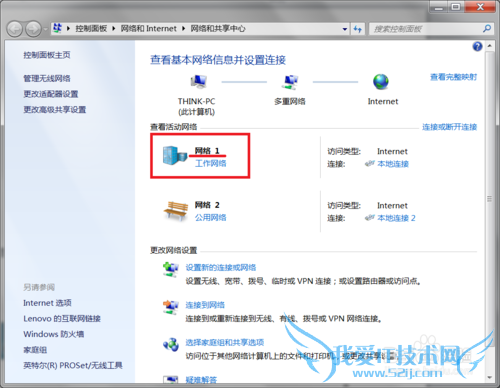Open 更改适配器设置 in the sidebar

tap(51, 94)
